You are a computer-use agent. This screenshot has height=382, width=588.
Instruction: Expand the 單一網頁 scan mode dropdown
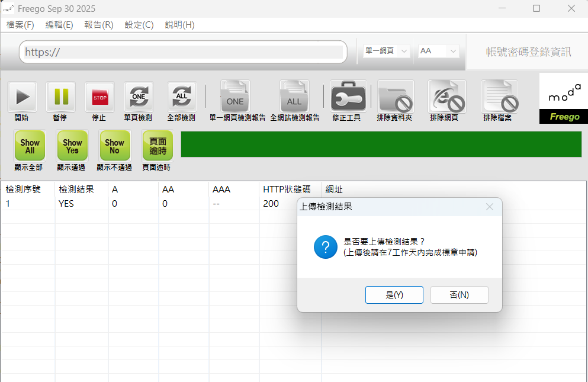(x=387, y=52)
